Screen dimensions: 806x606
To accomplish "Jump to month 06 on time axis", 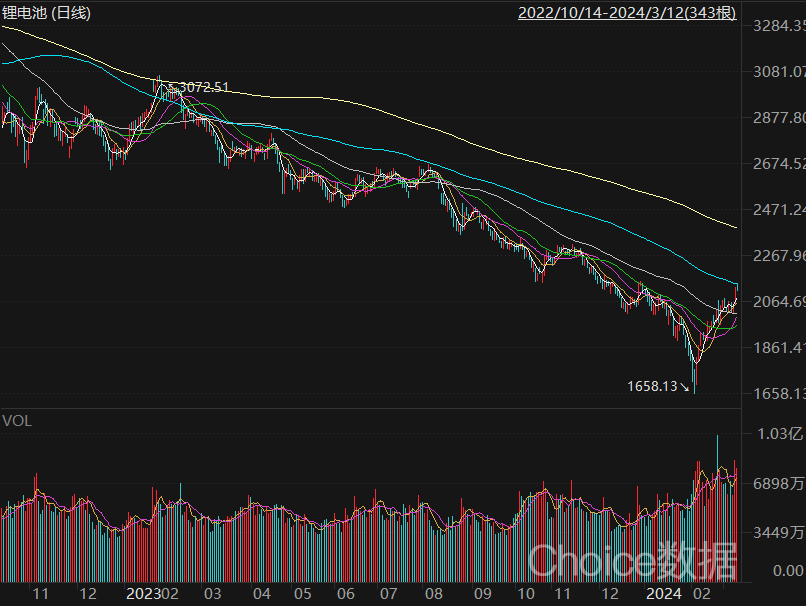I will tap(346, 593).
